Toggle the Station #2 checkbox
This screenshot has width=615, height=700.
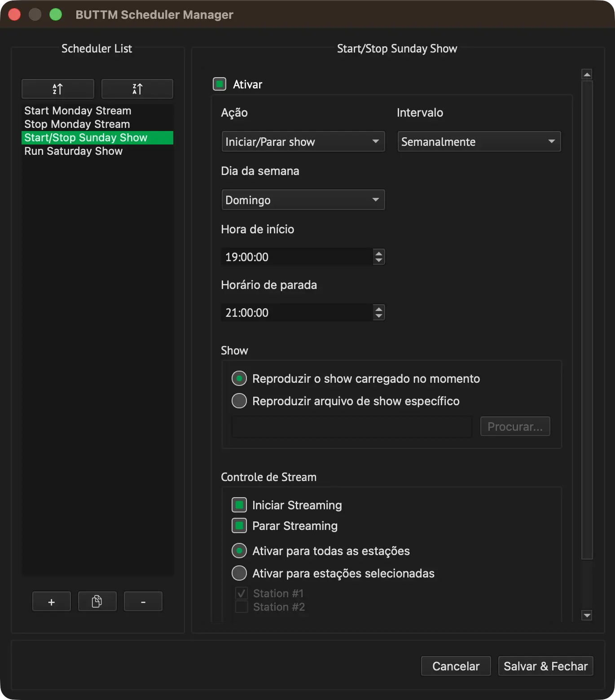[242, 607]
